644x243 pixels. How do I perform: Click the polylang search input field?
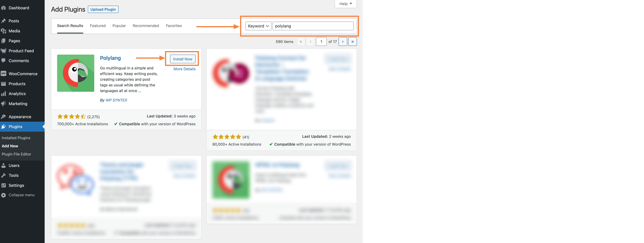point(313,26)
